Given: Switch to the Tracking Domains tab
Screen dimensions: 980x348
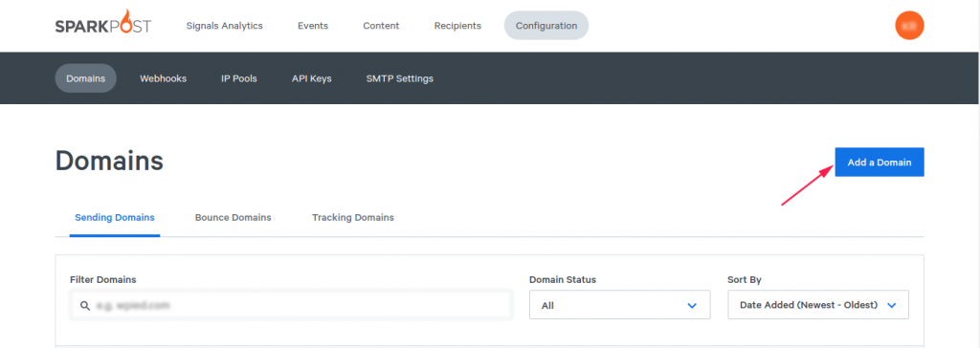Looking at the screenshot, I should [353, 217].
